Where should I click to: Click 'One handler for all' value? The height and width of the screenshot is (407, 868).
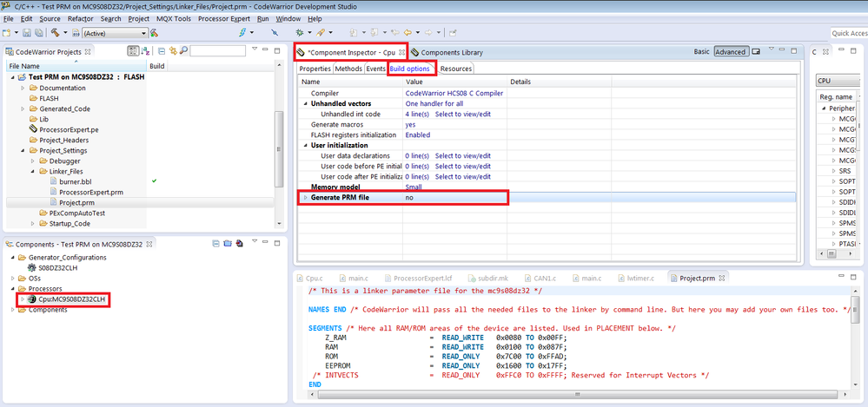434,103
